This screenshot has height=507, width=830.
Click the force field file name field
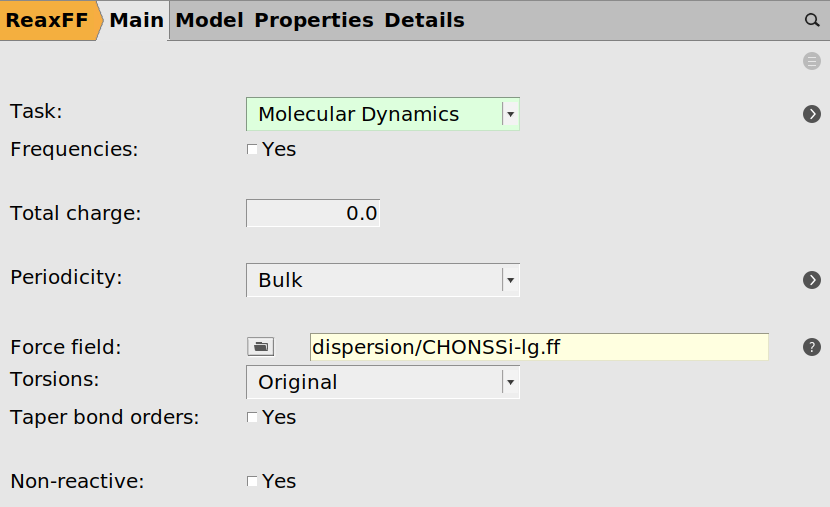tap(539, 347)
